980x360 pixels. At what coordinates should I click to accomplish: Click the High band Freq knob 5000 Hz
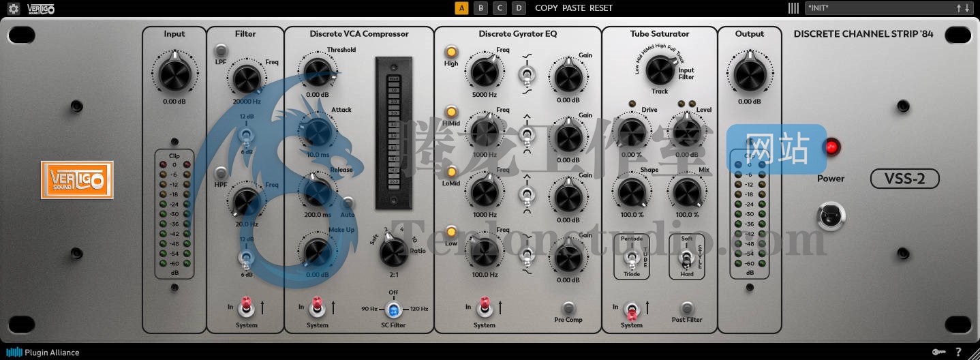[485, 71]
